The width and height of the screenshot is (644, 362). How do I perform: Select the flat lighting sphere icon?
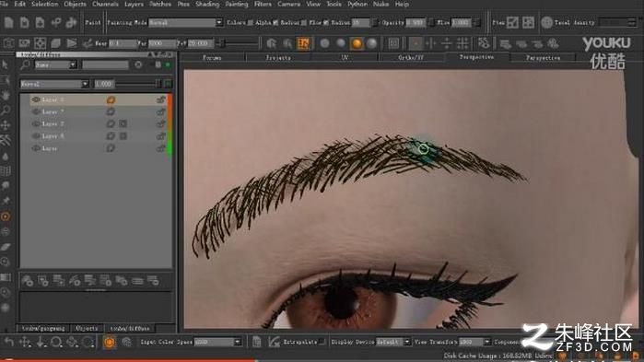325,43
